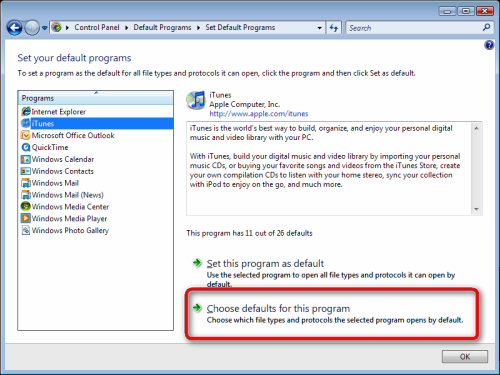
Task: Select QuickTime in programs list
Action: pos(50,147)
